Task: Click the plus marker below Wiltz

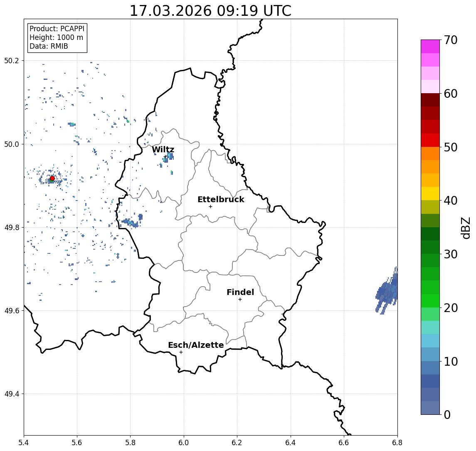Action: (x=165, y=157)
